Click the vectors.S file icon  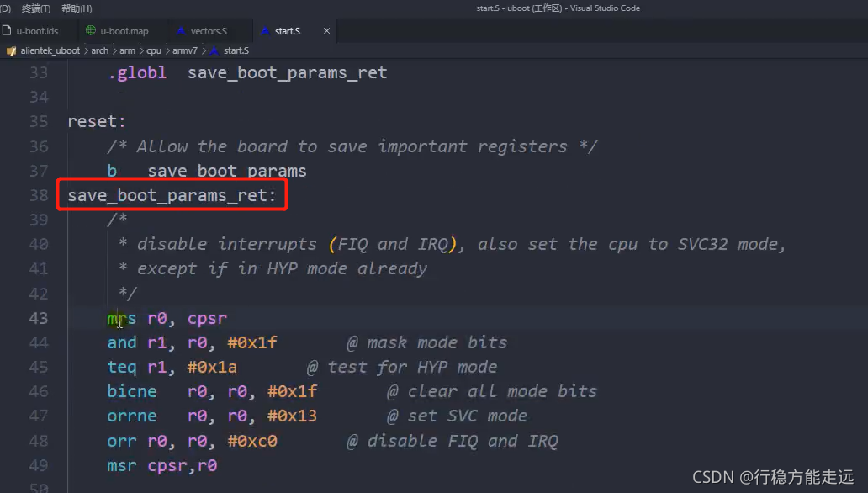(x=181, y=31)
